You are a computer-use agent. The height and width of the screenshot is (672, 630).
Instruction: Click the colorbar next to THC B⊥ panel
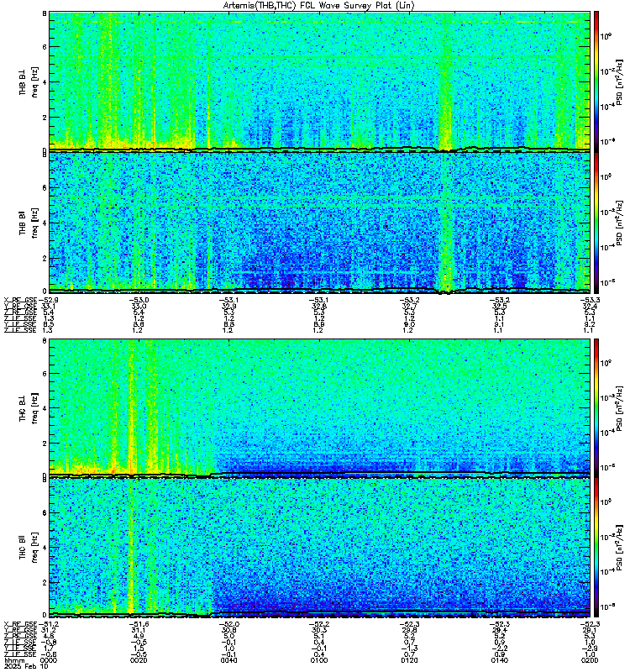tap(596, 407)
